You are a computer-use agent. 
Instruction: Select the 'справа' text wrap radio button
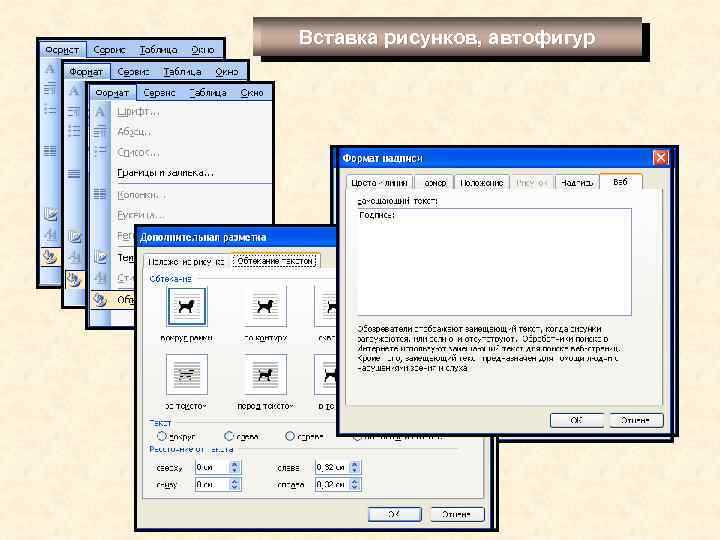(290, 436)
